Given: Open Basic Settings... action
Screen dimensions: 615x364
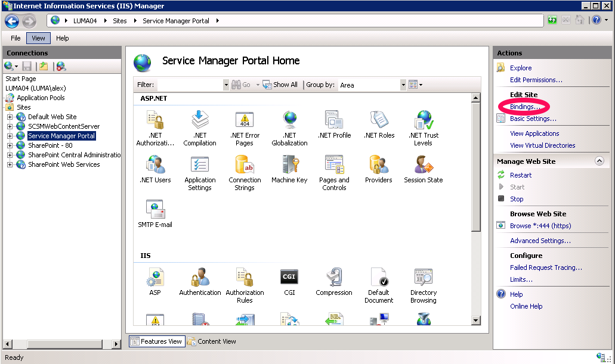Looking at the screenshot, I should click(533, 119).
